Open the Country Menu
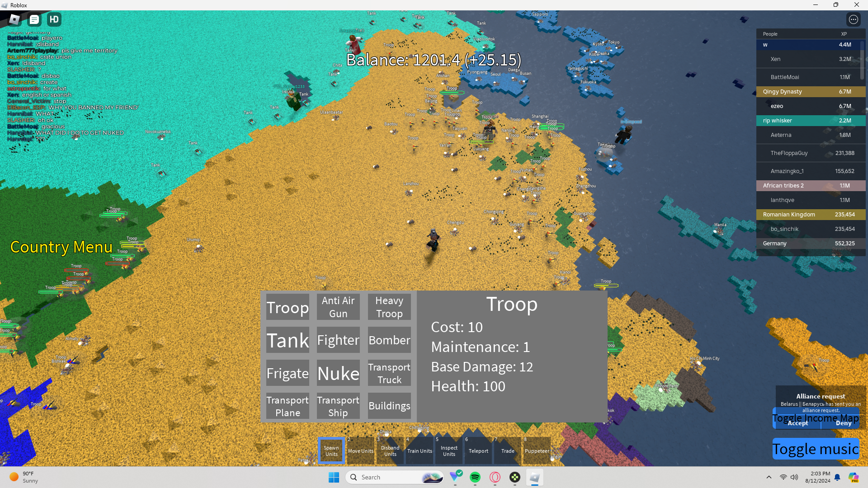The image size is (868, 488). click(x=61, y=247)
